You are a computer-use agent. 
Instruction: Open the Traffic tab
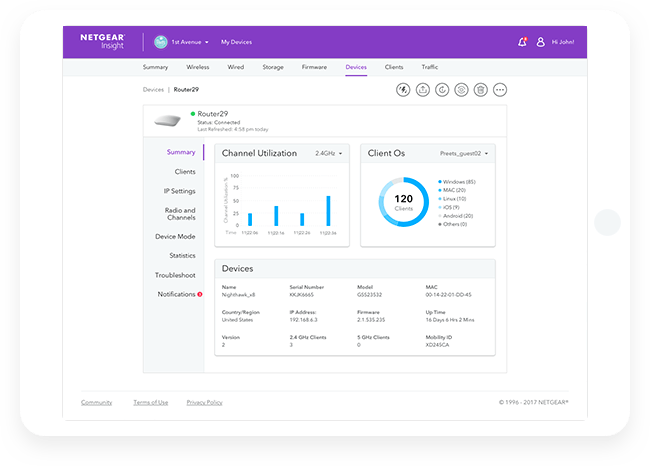point(429,67)
